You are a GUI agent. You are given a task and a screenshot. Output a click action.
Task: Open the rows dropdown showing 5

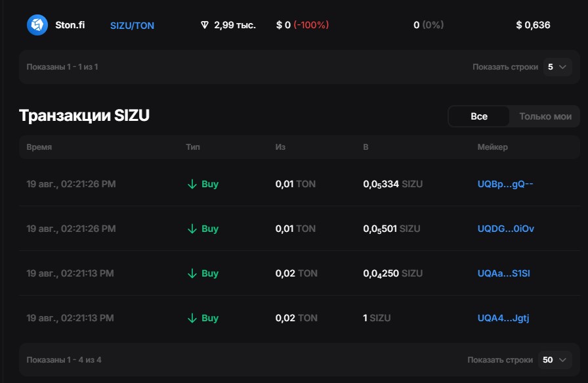point(557,67)
